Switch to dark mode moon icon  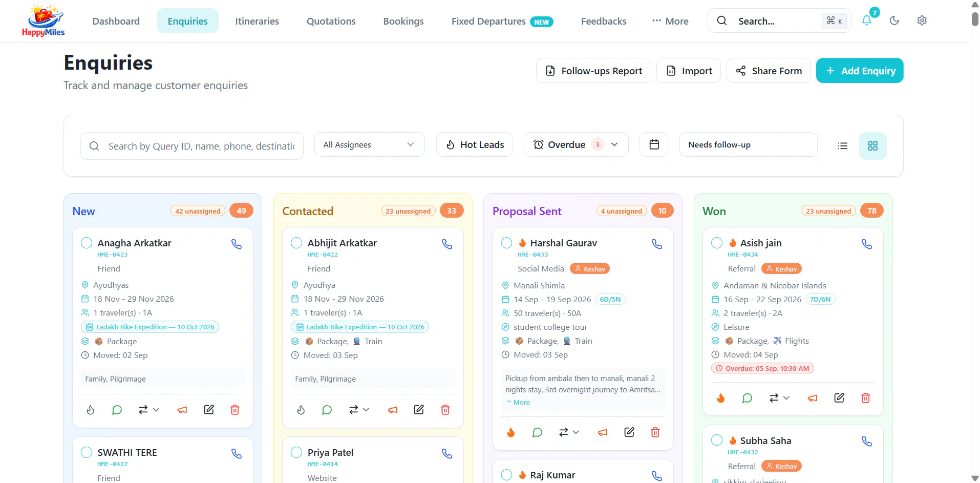click(894, 20)
